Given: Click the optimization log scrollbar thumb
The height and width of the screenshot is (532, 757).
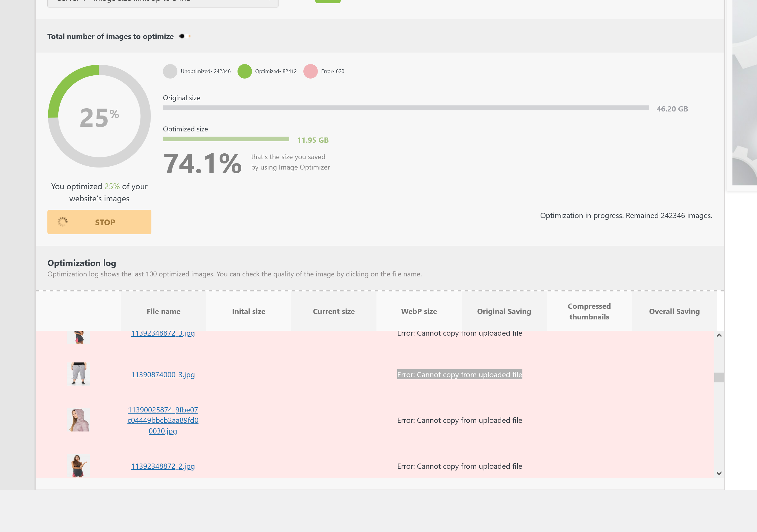Looking at the screenshot, I should pyautogui.click(x=719, y=377).
